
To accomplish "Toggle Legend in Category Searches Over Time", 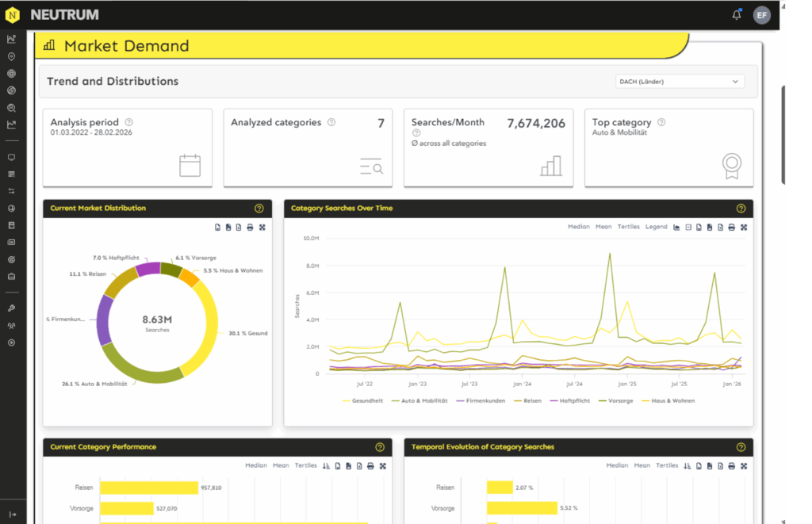I will [x=656, y=227].
